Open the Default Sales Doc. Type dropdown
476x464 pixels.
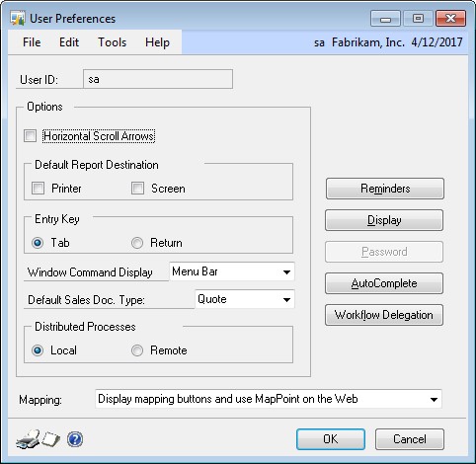click(x=245, y=299)
